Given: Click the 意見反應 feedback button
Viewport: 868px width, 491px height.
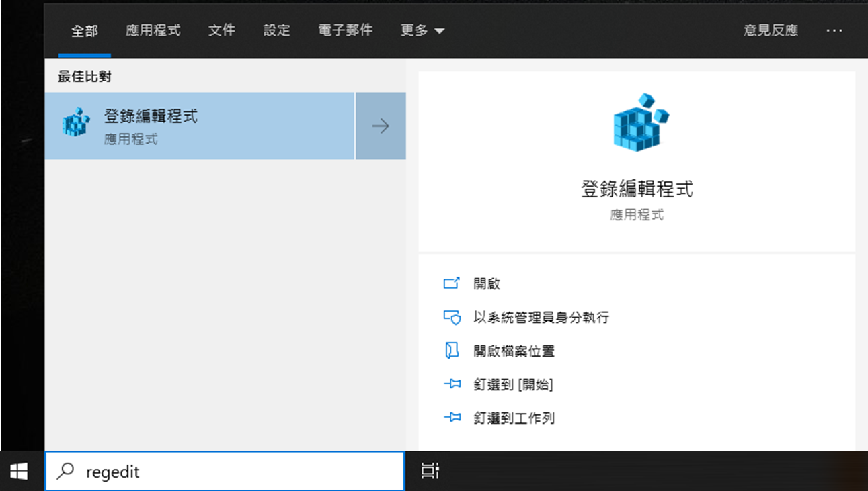Looking at the screenshot, I should click(771, 30).
